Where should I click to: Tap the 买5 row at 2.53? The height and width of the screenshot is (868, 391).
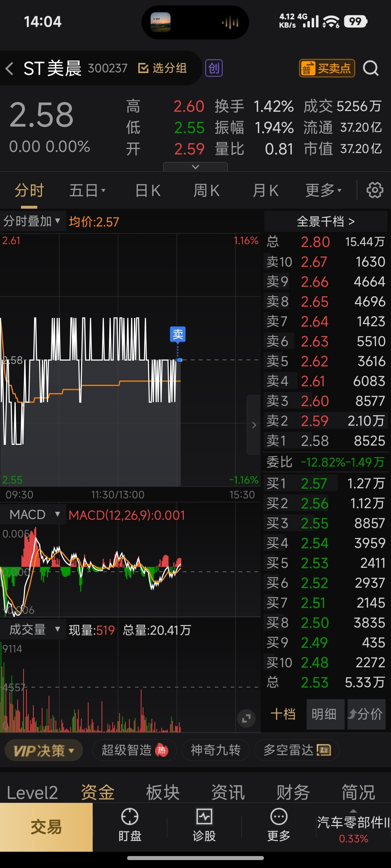pos(326,563)
